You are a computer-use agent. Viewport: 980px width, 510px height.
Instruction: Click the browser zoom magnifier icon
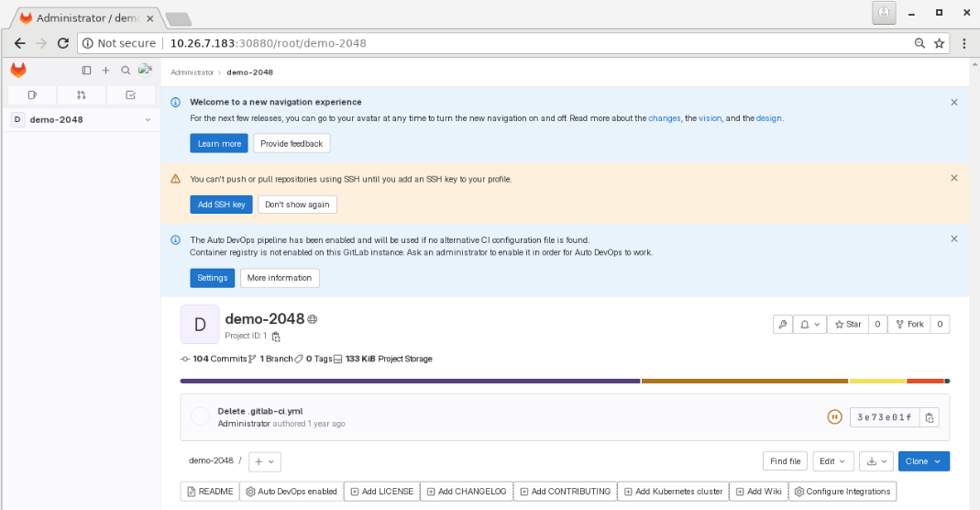click(919, 43)
